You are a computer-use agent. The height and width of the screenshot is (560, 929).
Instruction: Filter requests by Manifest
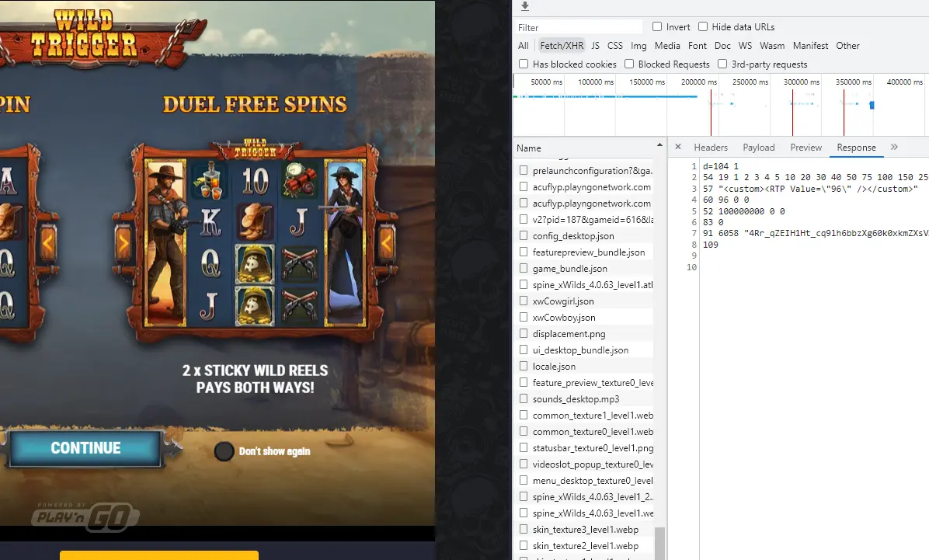coord(810,46)
